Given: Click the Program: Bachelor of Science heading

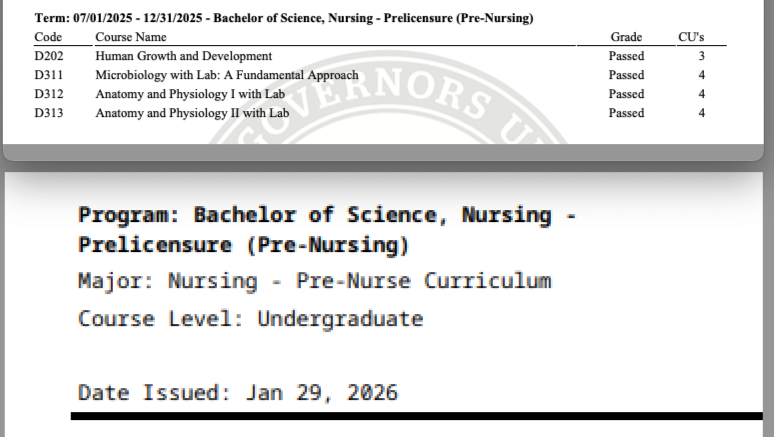Looking at the screenshot, I should tap(328, 229).
